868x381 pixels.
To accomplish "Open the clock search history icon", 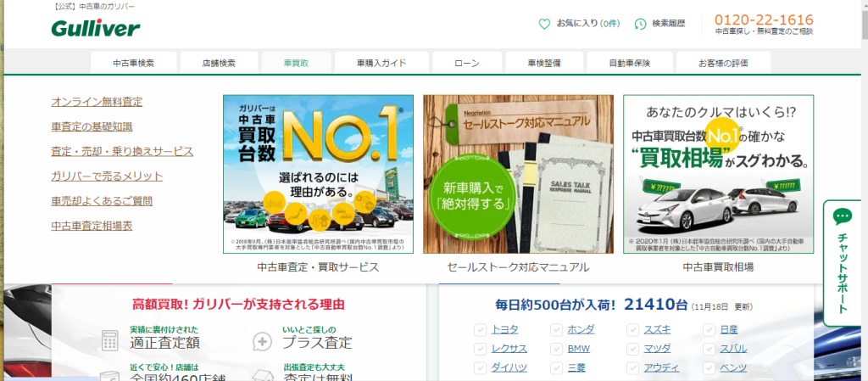I will [x=640, y=24].
